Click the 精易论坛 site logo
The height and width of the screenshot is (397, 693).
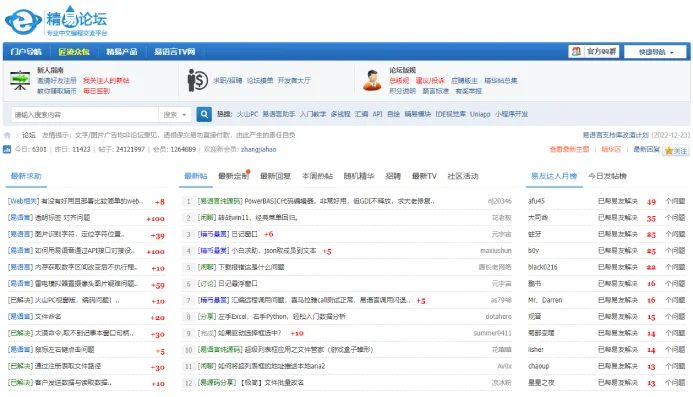(56, 21)
